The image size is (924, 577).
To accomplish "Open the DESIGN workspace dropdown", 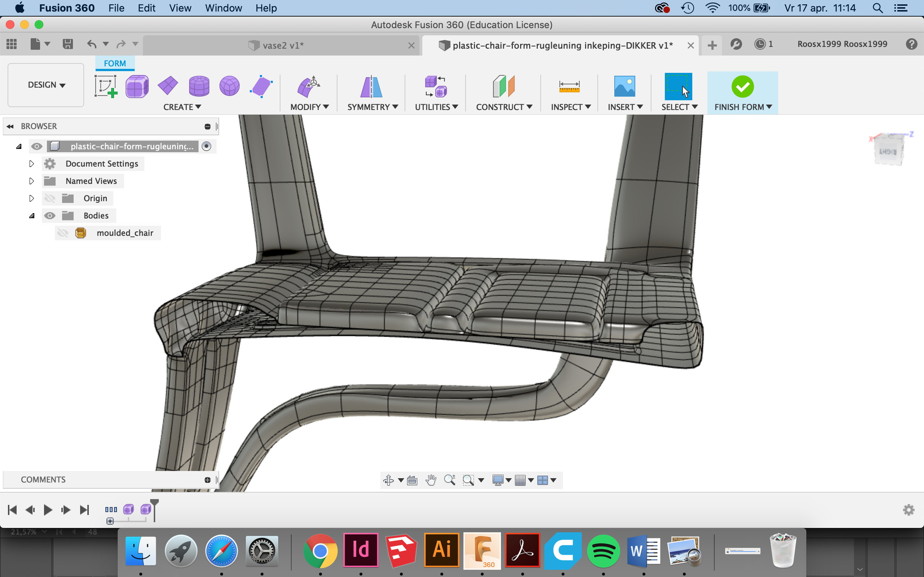I will click(x=46, y=85).
